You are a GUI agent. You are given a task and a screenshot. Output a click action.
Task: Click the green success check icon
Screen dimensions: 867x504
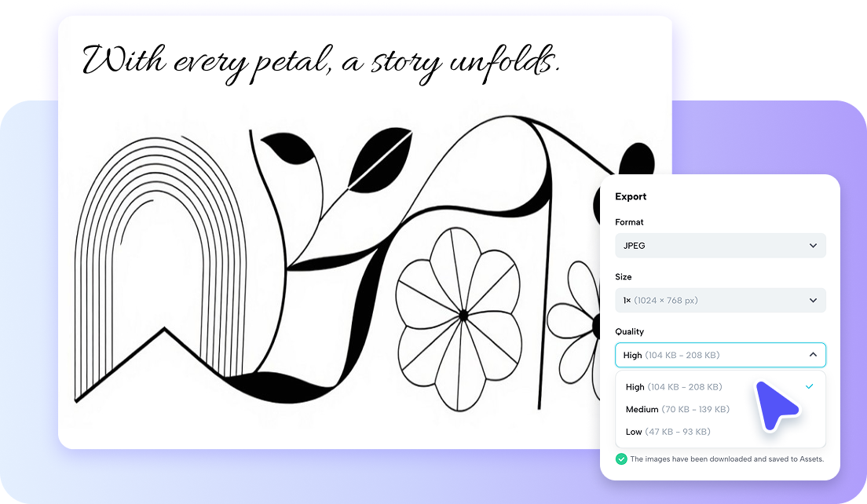(x=621, y=458)
